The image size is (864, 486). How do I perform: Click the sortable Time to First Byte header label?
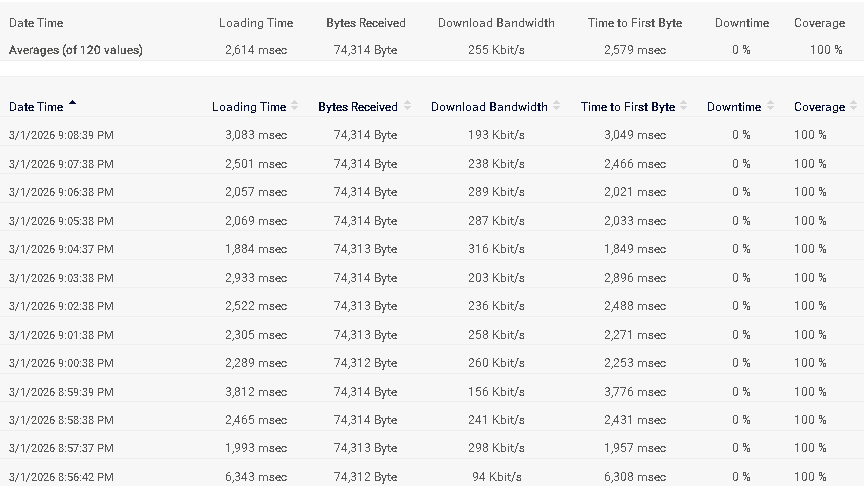pos(627,107)
